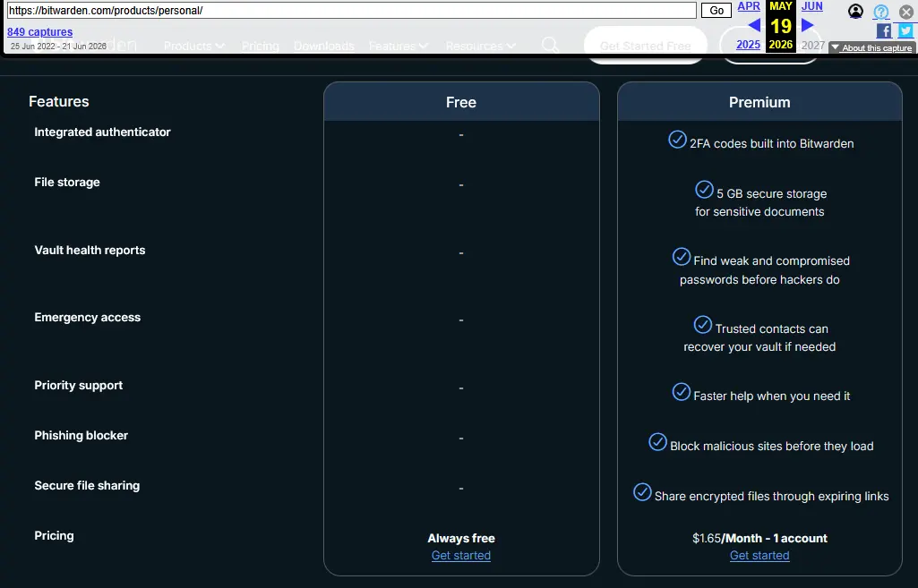Click the checkmark beside 5 GB secure storage
This screenshot has height=588, width=918.
(704, 190)
